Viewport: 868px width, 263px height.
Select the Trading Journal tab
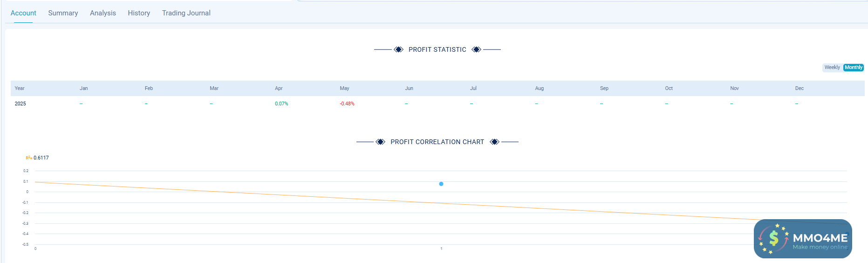click(186, 13)
